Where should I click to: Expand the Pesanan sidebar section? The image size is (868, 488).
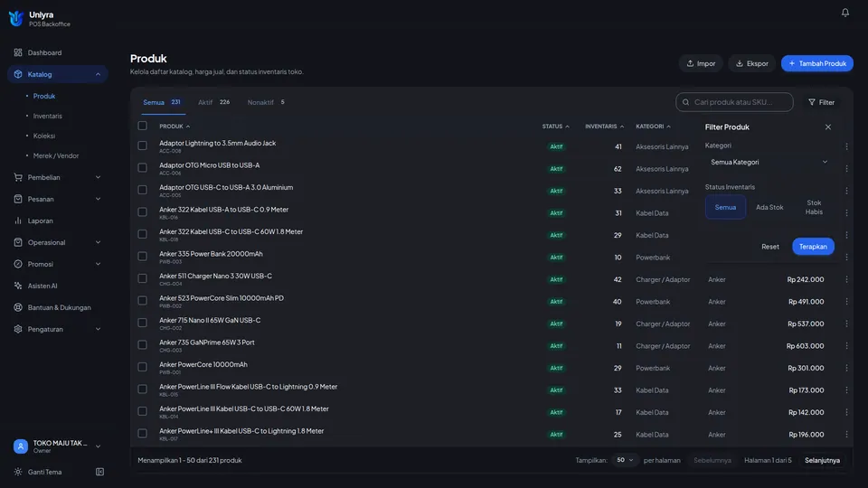click(98, 199)
